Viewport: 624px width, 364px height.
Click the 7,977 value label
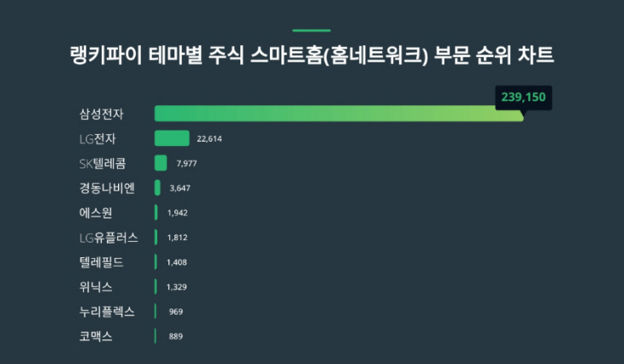(186, 163)
